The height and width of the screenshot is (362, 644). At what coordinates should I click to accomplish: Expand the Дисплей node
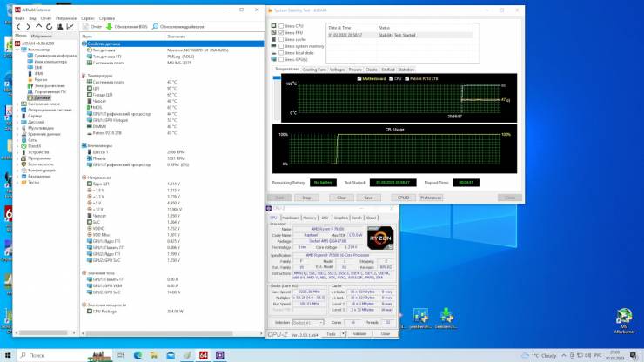click(17, 122)
